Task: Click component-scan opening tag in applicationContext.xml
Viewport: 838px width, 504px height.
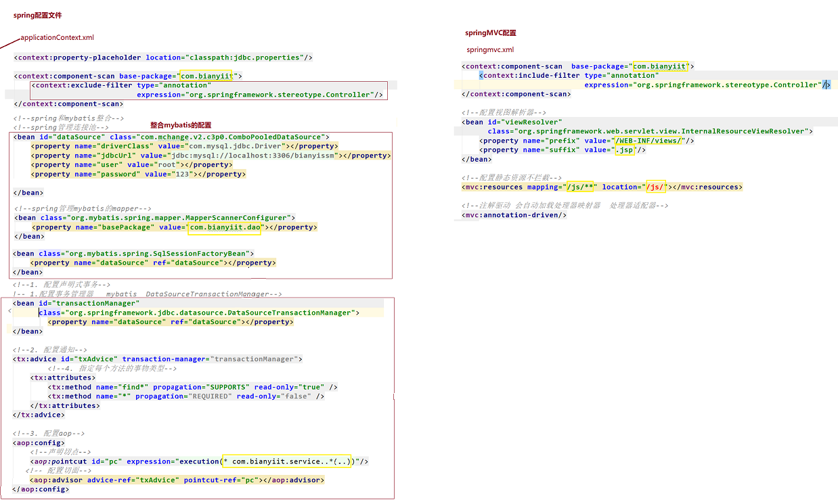Action: coord(128,76)
